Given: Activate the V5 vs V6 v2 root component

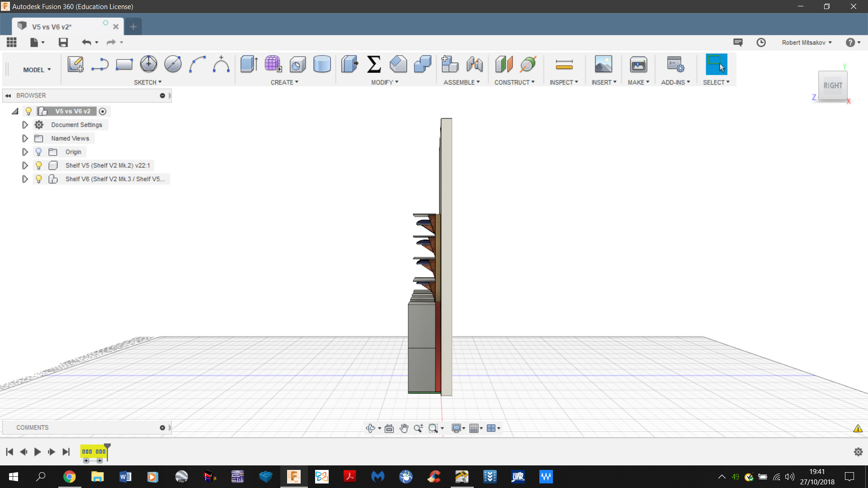Looking at the screenshot, I should point(103,112).
